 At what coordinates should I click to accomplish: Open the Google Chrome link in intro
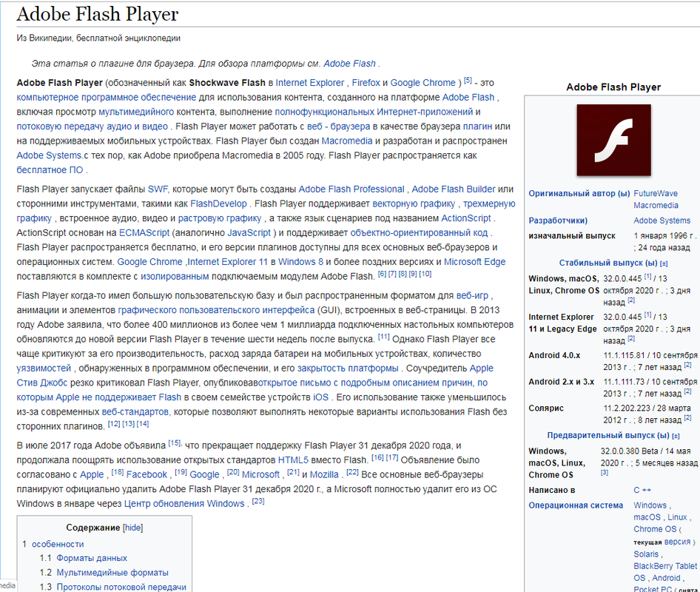click(423, 83)
